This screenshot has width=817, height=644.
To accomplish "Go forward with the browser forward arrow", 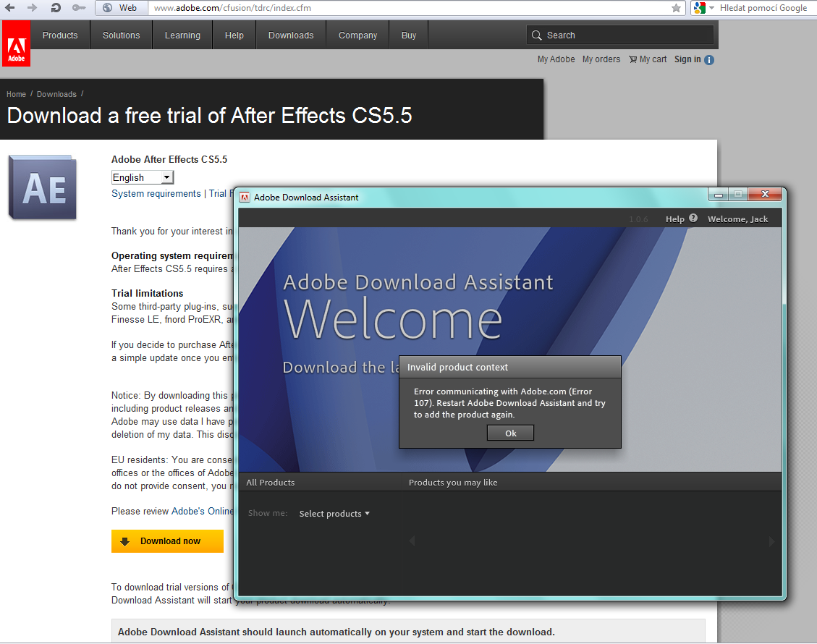I will tap(32, 8).
